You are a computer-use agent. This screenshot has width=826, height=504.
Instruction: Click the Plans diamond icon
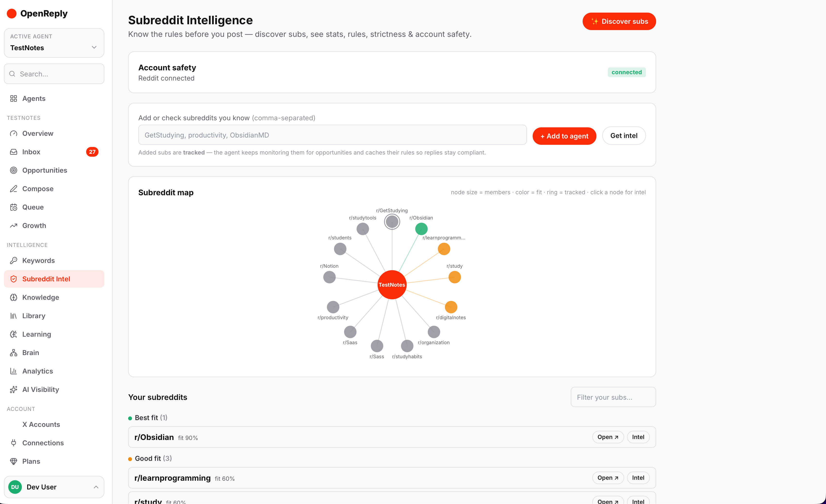coord(13,461)
